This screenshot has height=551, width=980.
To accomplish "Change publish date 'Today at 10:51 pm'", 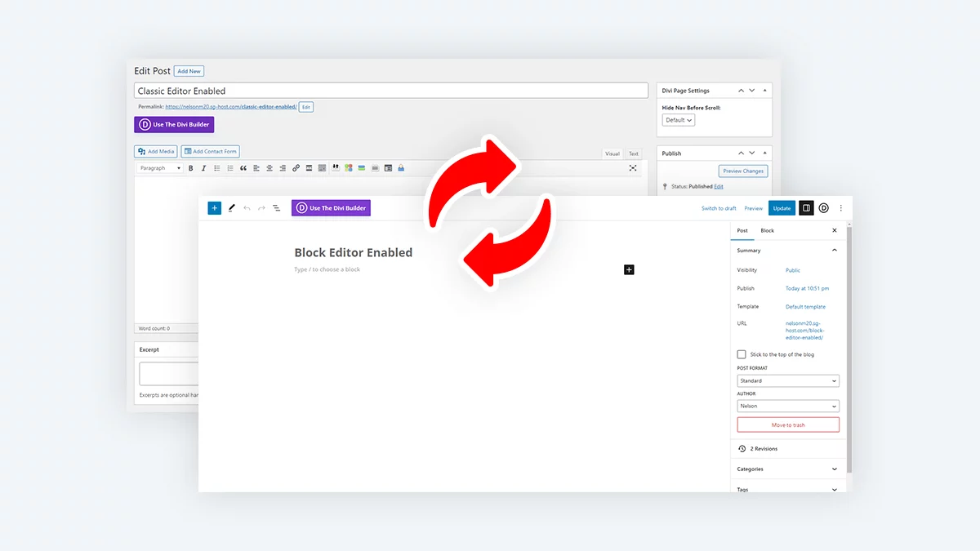I will (x=807, y=288).
